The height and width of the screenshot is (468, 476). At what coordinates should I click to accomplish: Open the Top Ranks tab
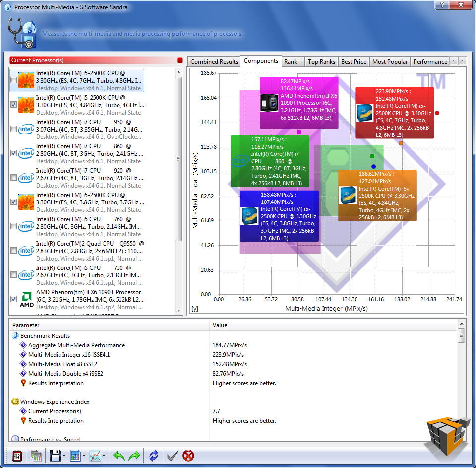click(321, 62)
